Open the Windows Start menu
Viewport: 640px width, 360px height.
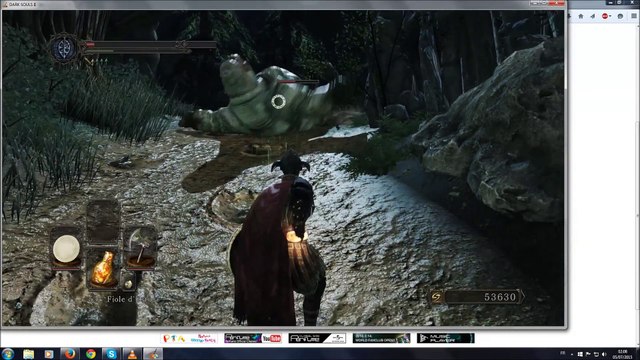pyautogui.click(x=8, y=353)
